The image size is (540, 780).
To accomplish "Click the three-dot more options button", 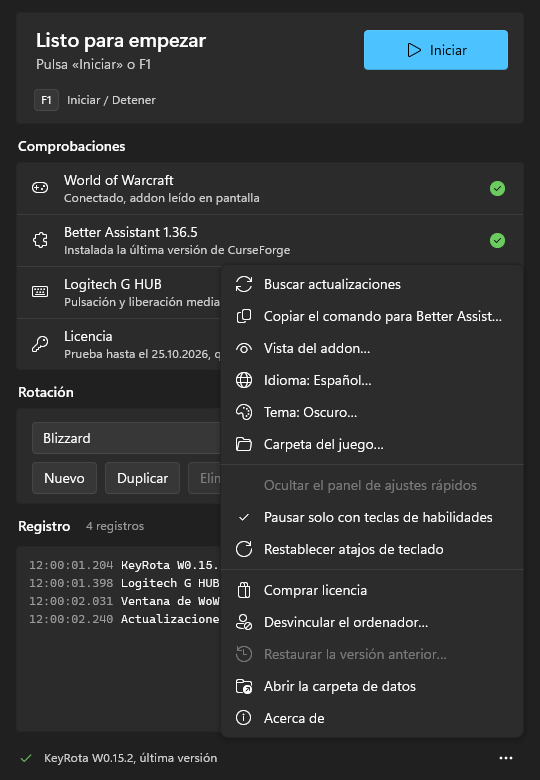I will click(506, 758).
